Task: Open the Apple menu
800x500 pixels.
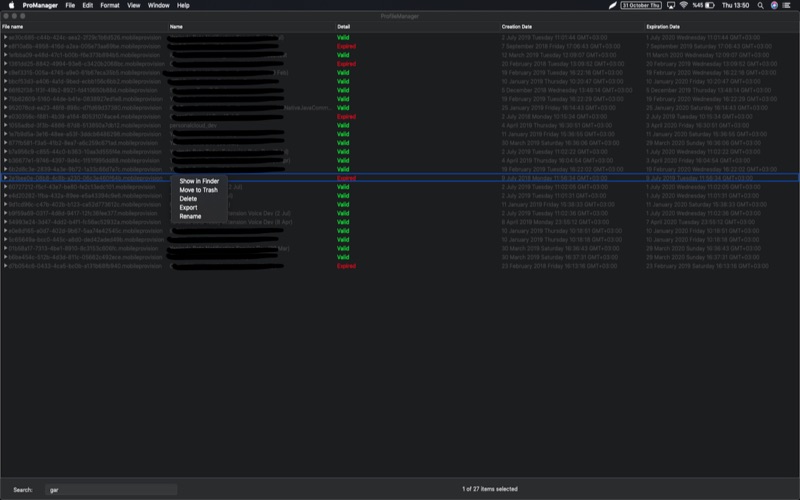Action: pos(11,5)
